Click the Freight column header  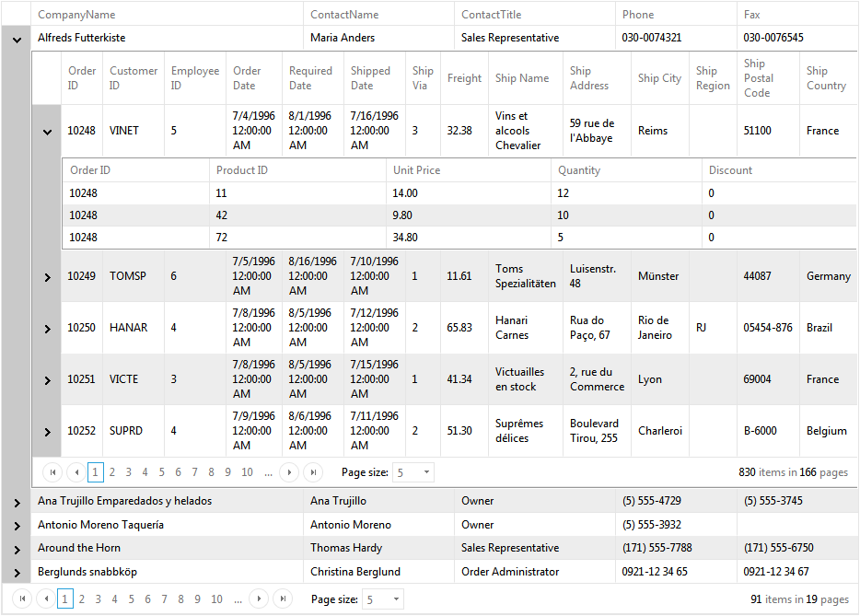464,78
